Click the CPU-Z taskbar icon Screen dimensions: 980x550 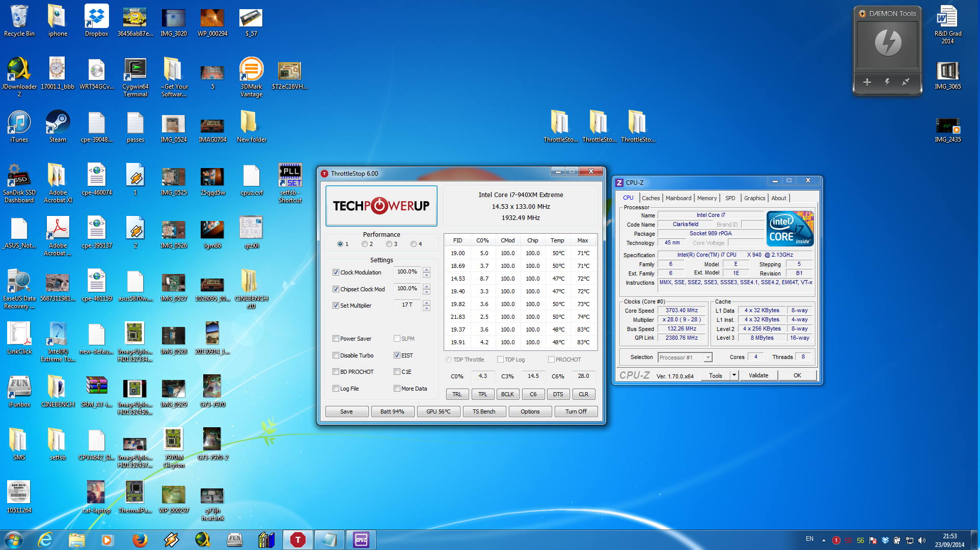pyautogui.click(x=361, y=540)
